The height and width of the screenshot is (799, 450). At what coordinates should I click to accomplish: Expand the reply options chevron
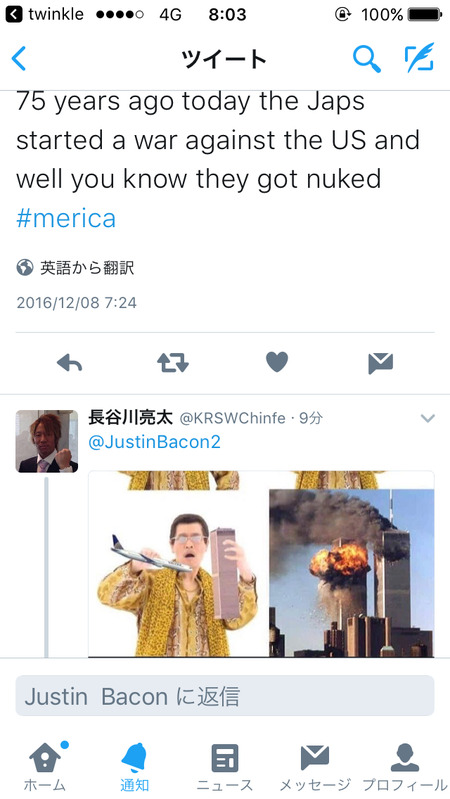click(x=428, y=418)
